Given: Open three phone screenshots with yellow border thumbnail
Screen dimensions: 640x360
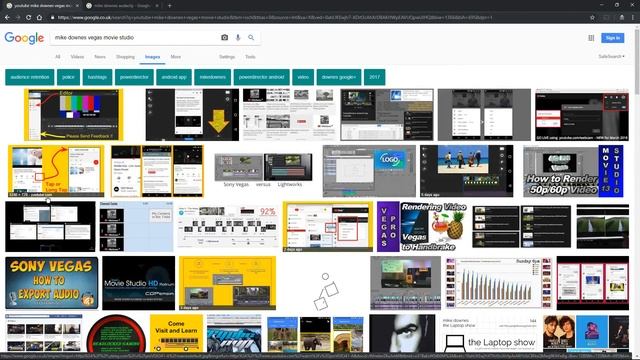Looking at the screenshot, I should (157, 171).
